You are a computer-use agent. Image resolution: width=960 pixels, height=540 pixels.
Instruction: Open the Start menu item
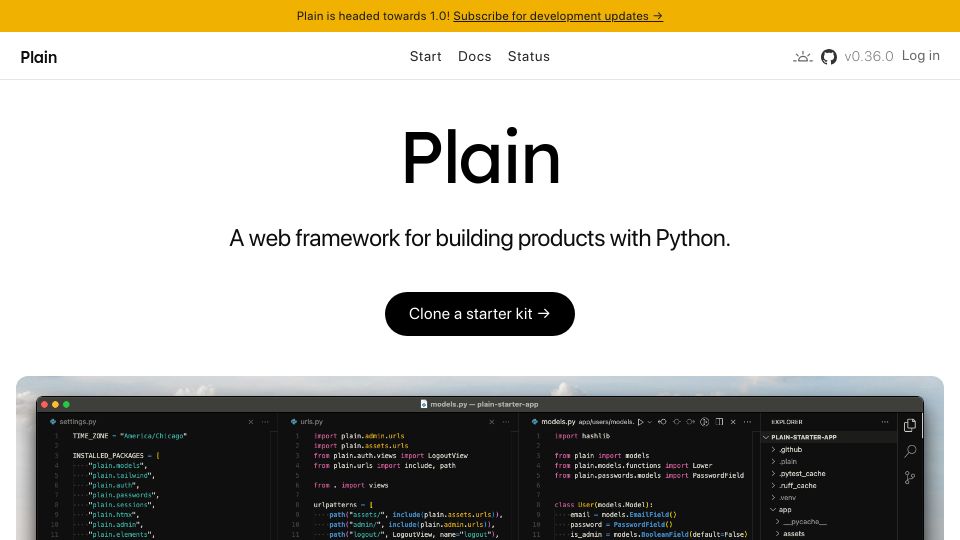(426, 56)
